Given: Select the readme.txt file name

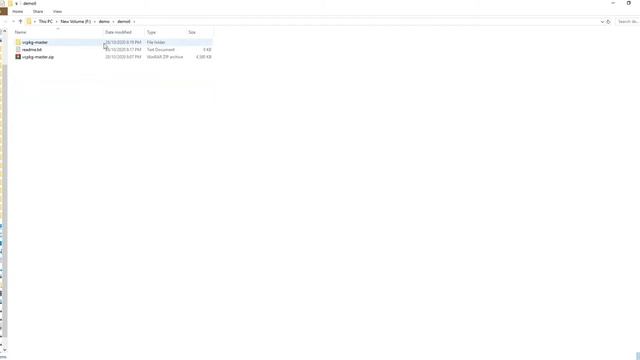Looking at the screenshot, I should point(32,49).
